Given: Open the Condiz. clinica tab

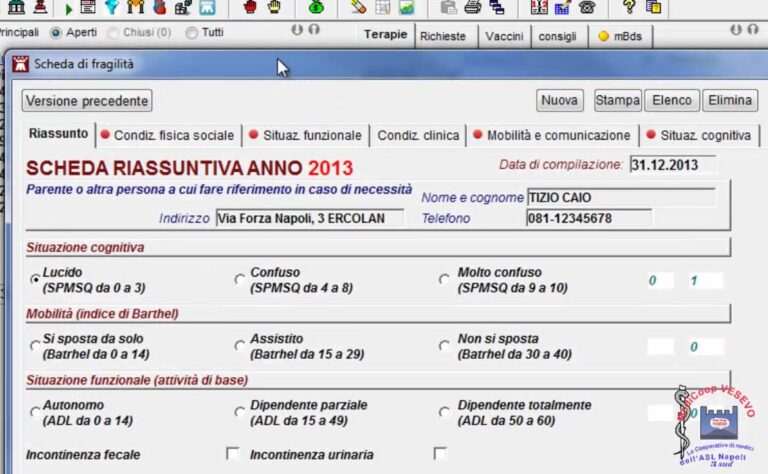Looking at the screenshot, I should click(418, 136).
